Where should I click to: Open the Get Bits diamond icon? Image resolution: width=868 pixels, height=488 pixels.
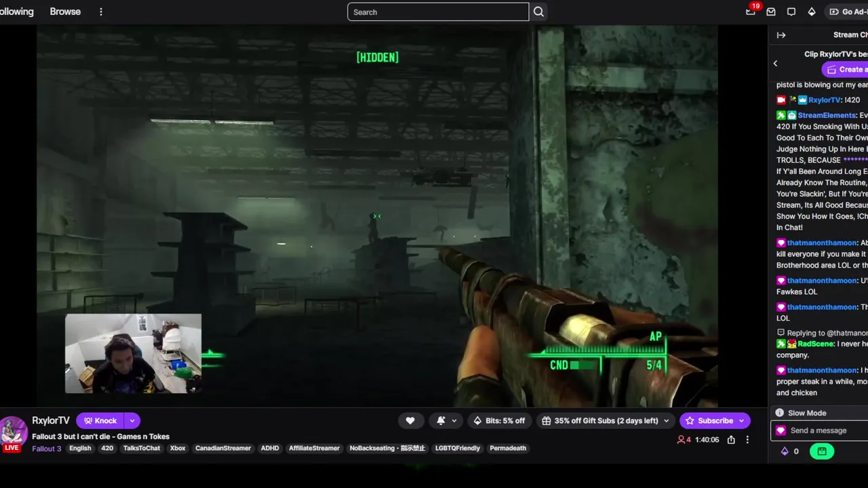812,12
